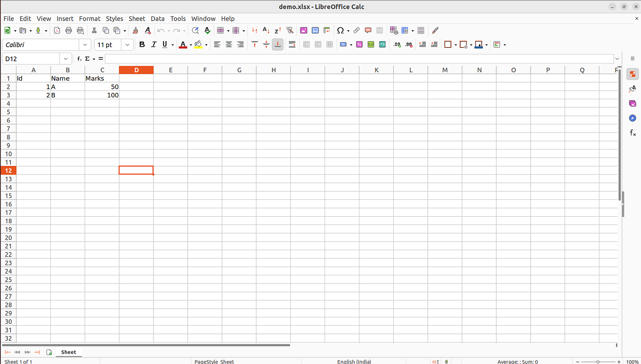Open the font name dropdown

pos(85,44)
